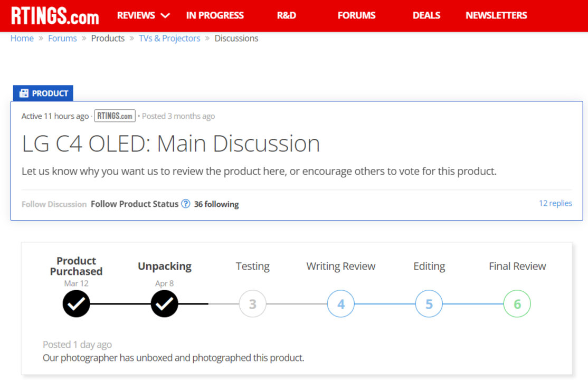This screenshot has width=588, height=381.
Task: Click the Product Purchased checkmark circle
Action: pyautogui.click(x=77, y=304)
